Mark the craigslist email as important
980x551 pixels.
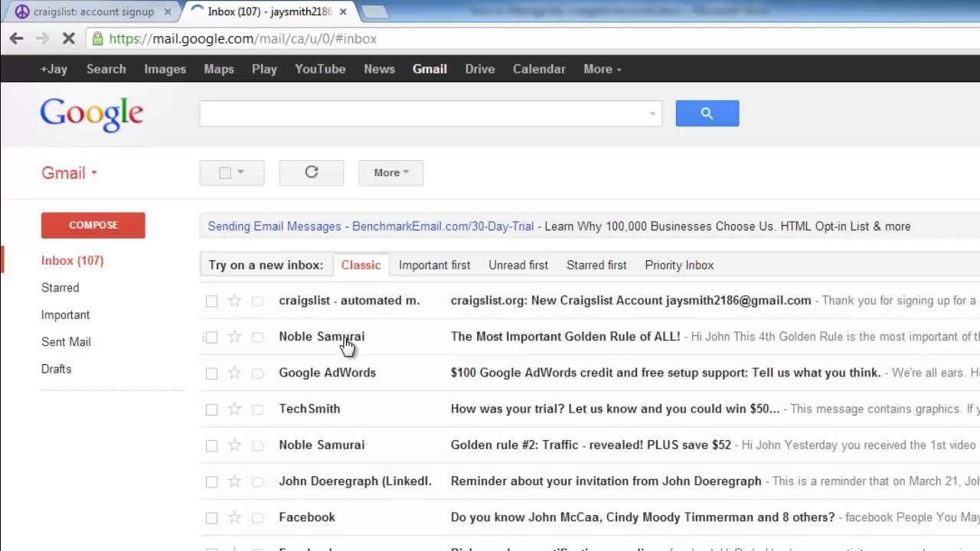(258, 301)
